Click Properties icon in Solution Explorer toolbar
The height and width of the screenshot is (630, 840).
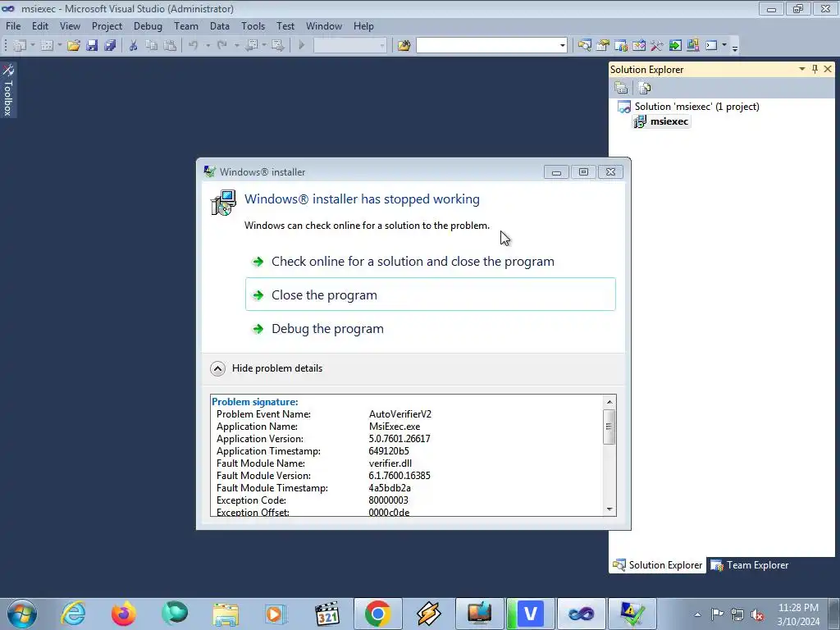[622, 88]
